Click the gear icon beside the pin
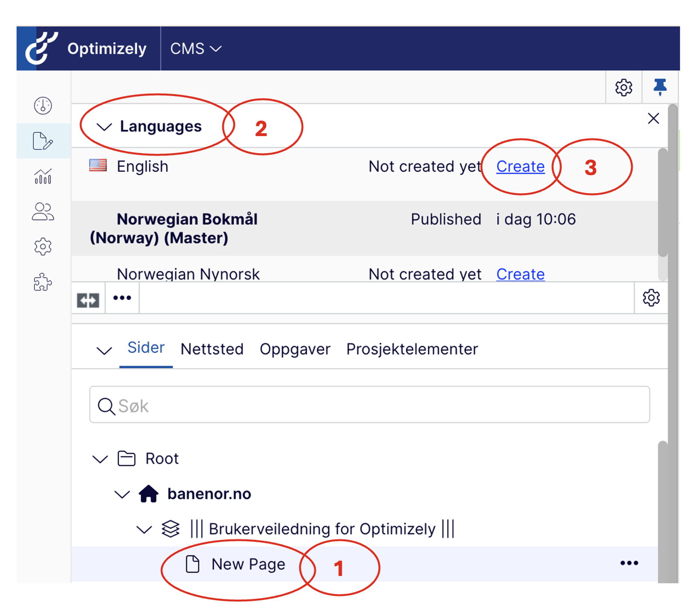Viewport: 699px width, 616px height. [623, 87]
